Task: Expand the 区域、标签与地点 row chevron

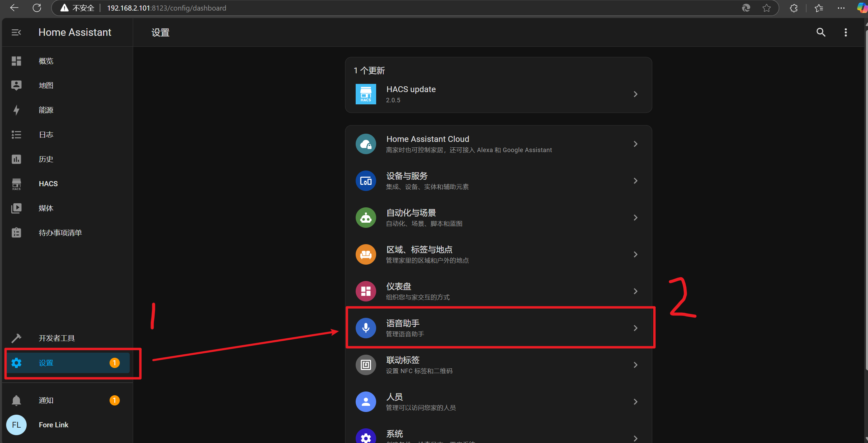Action: 635,254
